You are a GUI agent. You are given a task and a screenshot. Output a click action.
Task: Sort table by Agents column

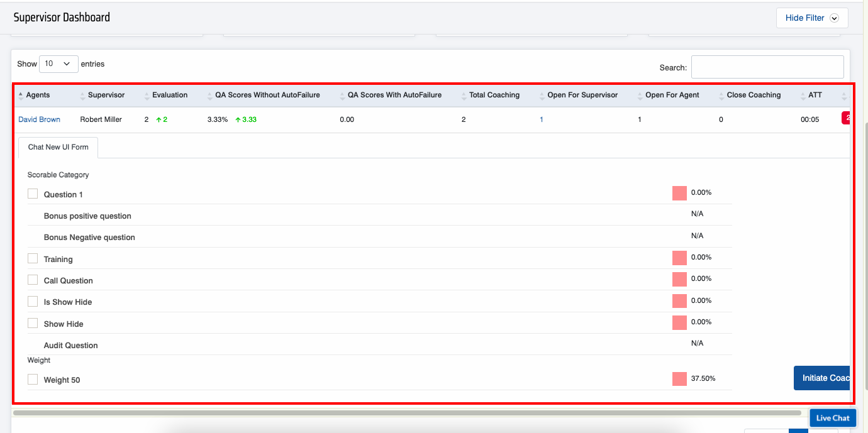click(38, 96)
